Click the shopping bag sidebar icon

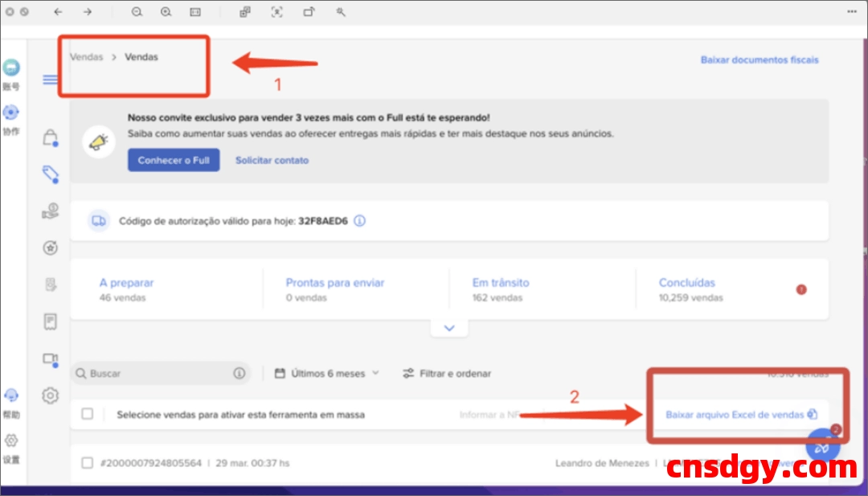coord(51,137)
